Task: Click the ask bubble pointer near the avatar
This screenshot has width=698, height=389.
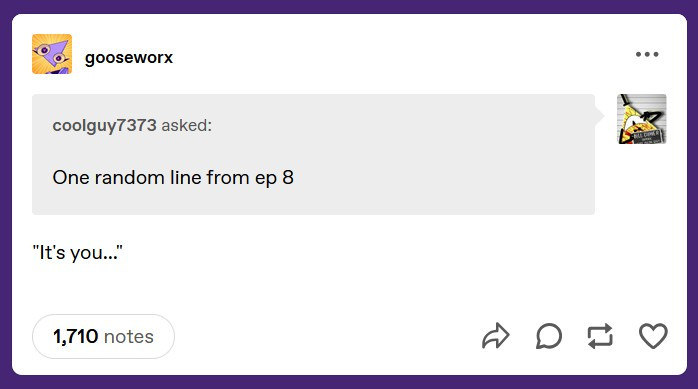Action: 600,116
